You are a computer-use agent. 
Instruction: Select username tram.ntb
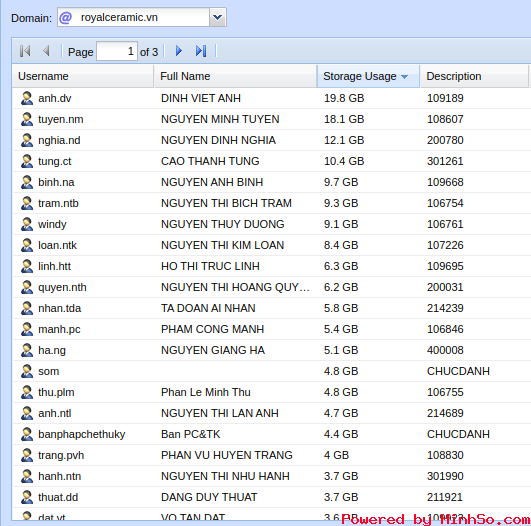click(x=58, y=203)
